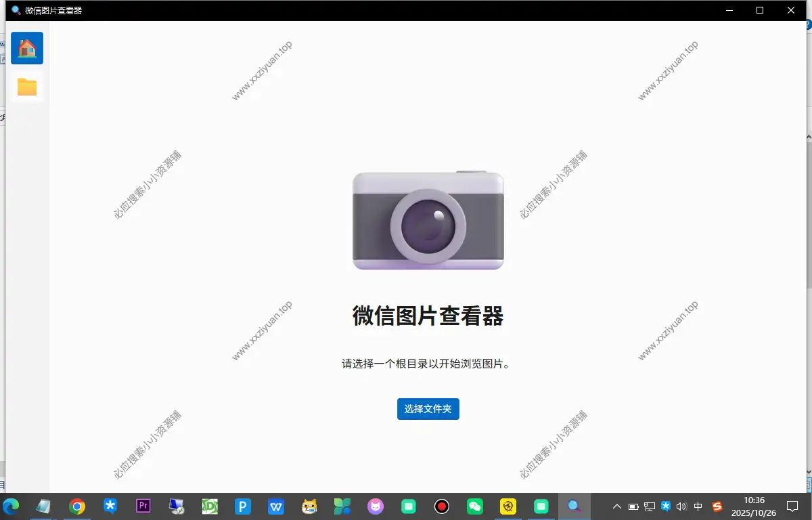This screenshot has width=812, height=520.
Task: Open the notification center icon
Action: 792,506
